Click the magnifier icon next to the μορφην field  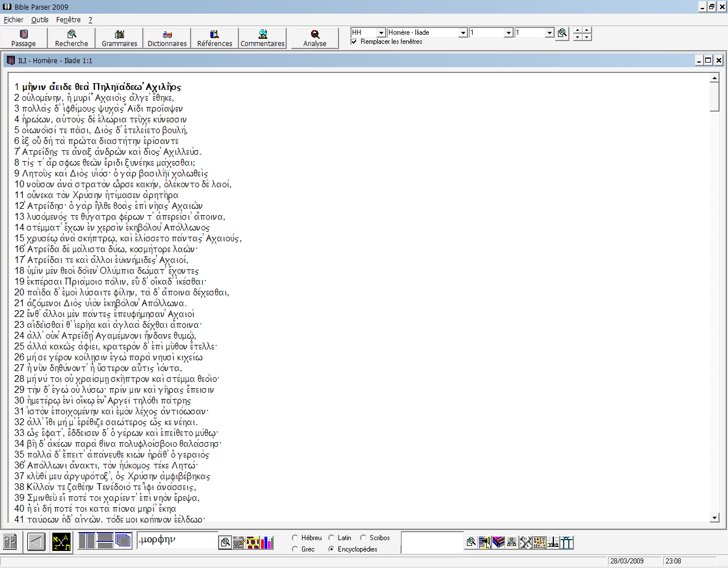[225, 542]
